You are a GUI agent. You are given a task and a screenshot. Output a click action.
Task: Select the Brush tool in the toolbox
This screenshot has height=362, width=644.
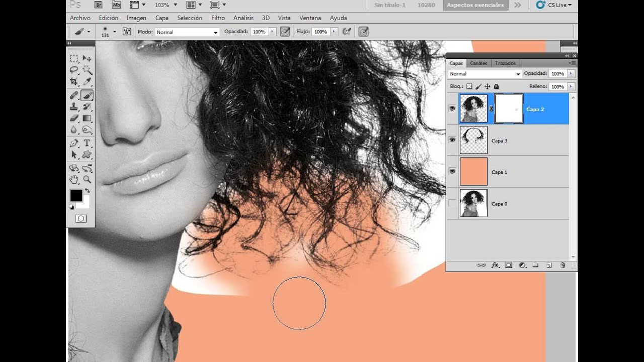pyautogui.click(x=87, y=95)
